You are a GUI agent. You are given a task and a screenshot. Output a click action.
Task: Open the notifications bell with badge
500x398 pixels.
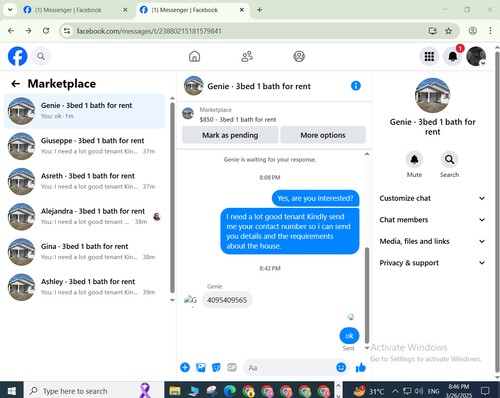[453, 56]
